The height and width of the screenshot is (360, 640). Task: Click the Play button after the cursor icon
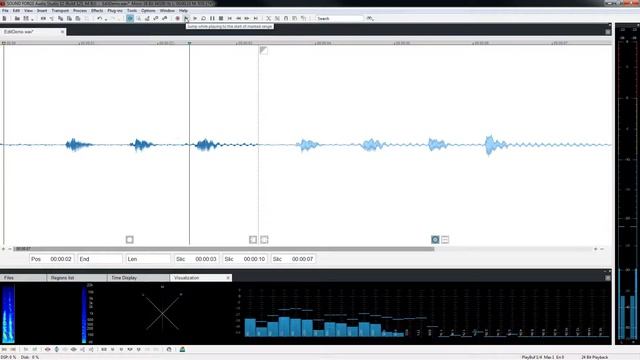click(x=195, y=18)
